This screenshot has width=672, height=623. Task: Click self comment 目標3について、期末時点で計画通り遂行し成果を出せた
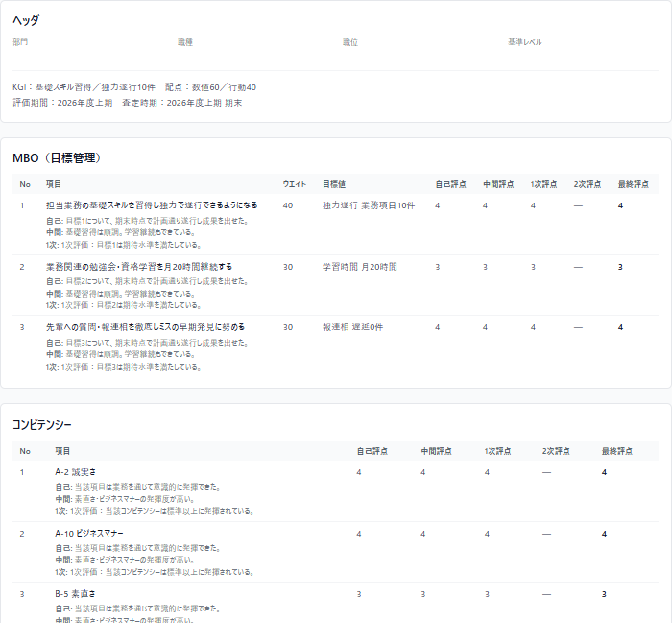[147, 343]
